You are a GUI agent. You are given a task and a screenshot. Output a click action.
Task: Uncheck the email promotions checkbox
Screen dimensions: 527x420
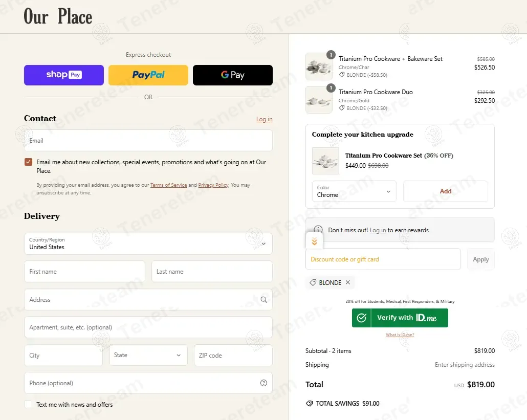[28, 162]
